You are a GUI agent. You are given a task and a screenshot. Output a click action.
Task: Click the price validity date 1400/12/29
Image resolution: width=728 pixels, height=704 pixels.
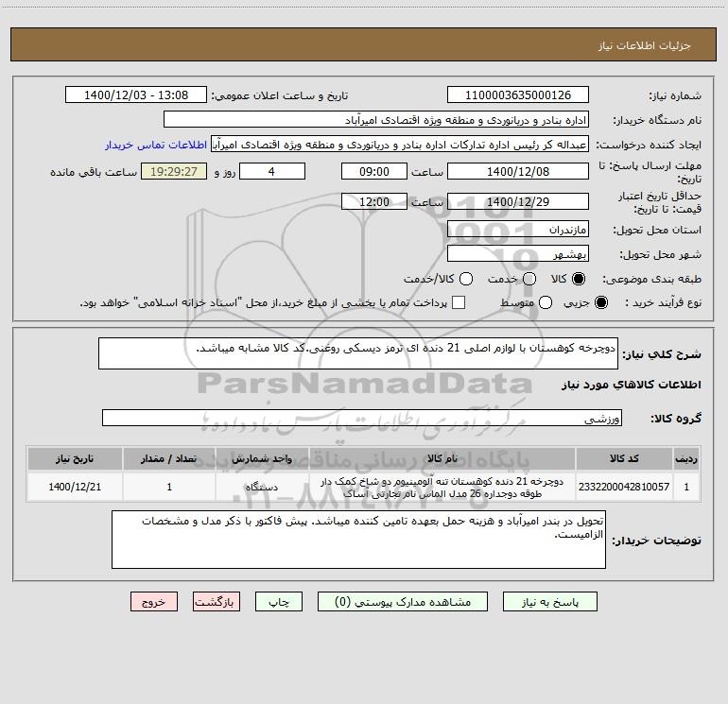pos(518,201)
